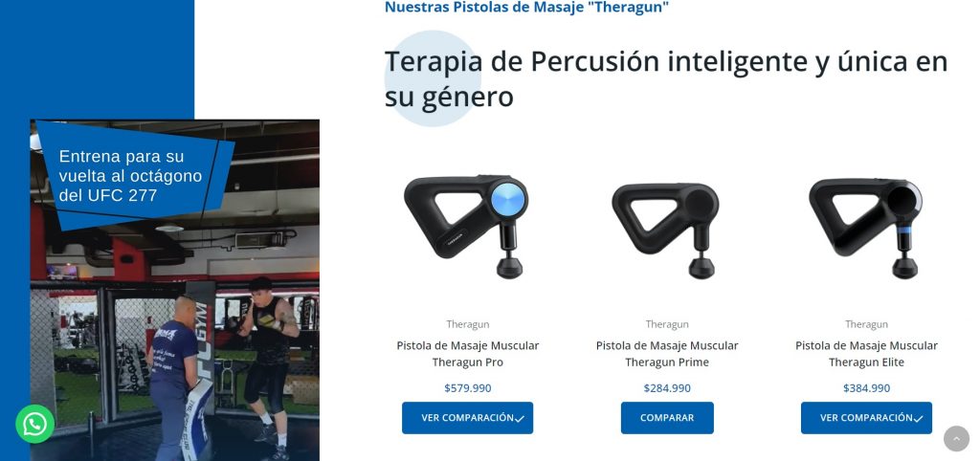Click the Theragun brand label above Prime
Image resolution: width=980 pixels, height=461 pixels.
pyautogui.click(x=667, y=324)
